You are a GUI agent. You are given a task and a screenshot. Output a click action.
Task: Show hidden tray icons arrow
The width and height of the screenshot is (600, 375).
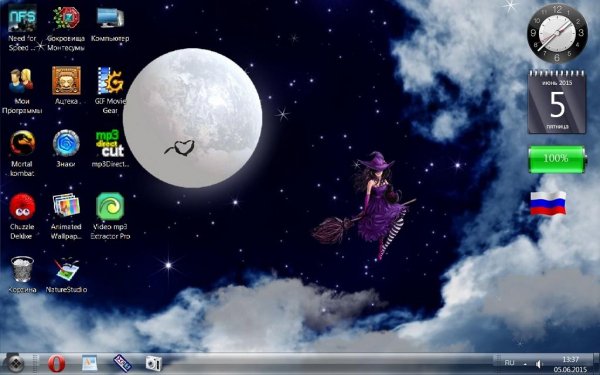tap(525, 364)
